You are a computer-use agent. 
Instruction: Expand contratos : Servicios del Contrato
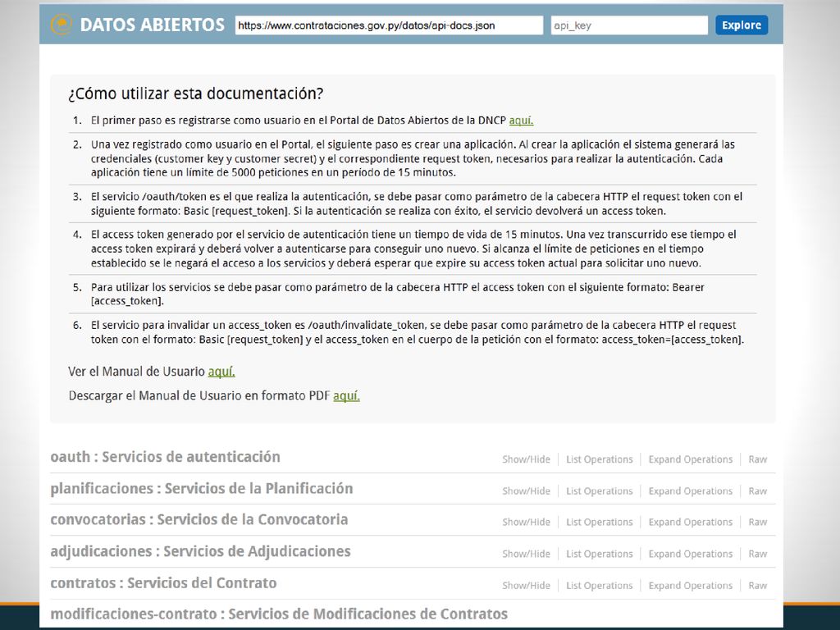click(163, 583)
